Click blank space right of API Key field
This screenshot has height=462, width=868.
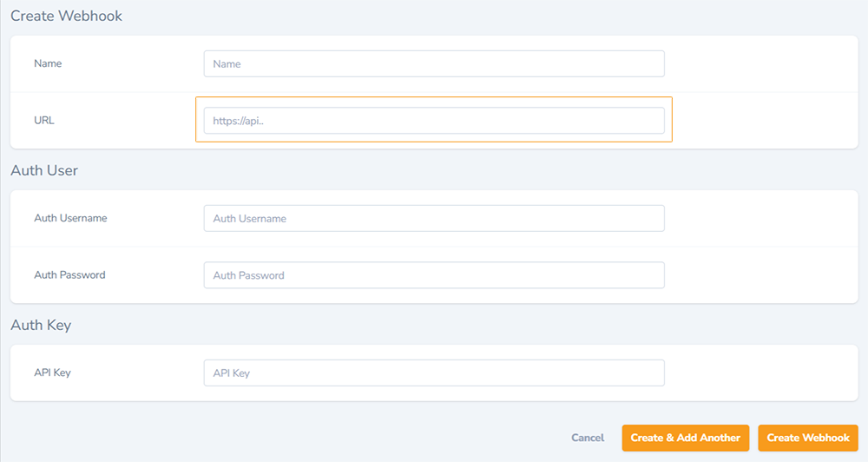[x=761, y=373]
